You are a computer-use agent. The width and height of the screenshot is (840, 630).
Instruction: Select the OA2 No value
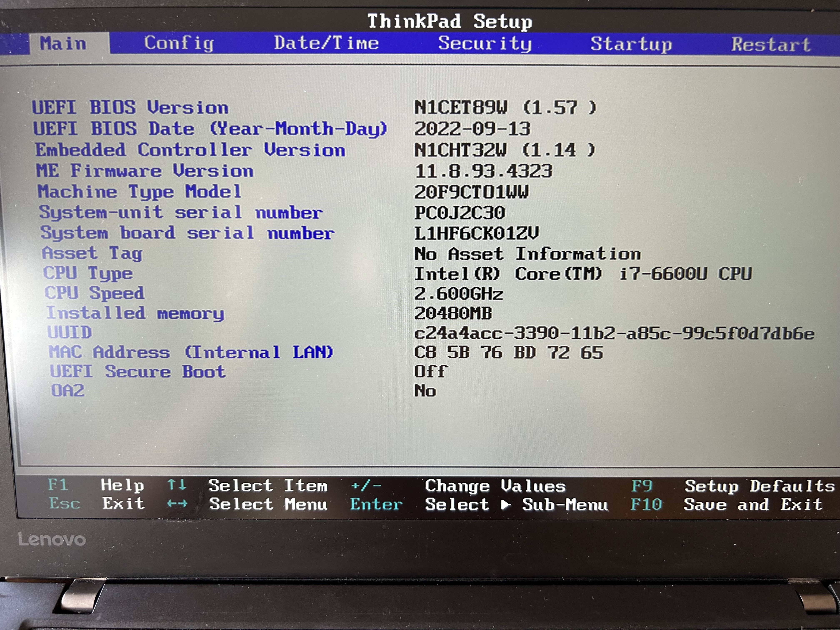click(425, 391)
